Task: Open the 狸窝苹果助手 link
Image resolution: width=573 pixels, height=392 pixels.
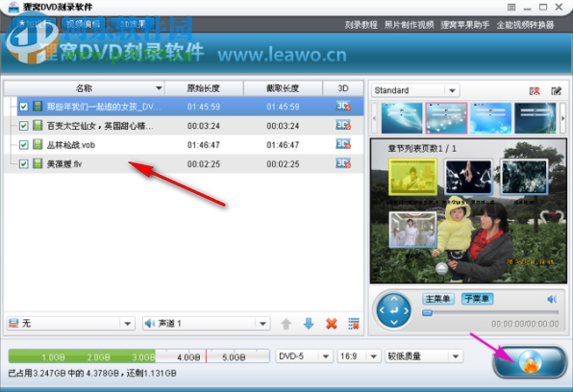Action: pos(464,25)
